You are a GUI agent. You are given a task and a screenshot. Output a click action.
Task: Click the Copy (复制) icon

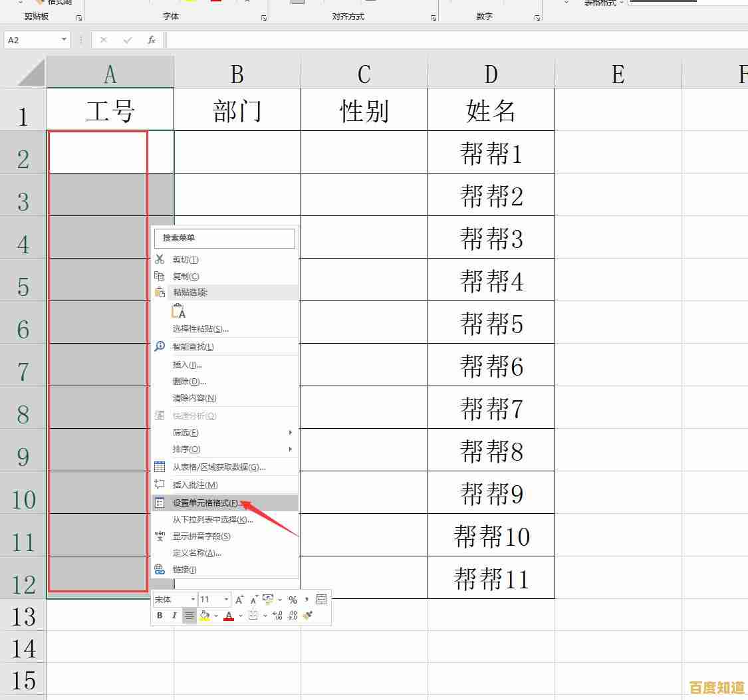(x=160, y=276)
